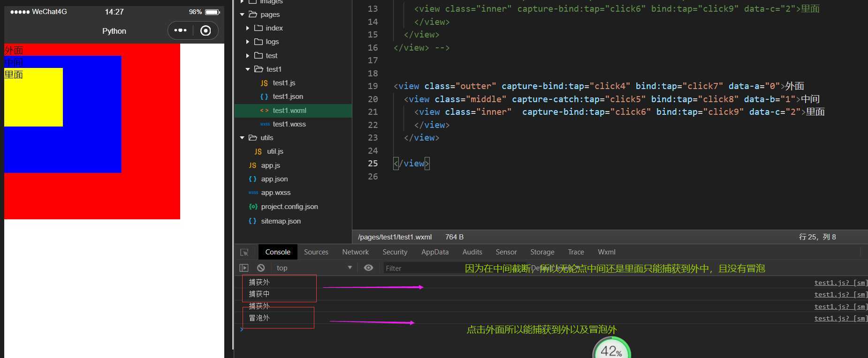Viewport: 868px width, 358px height.
Task: Open the Security tab
Action: click(395, 252)
